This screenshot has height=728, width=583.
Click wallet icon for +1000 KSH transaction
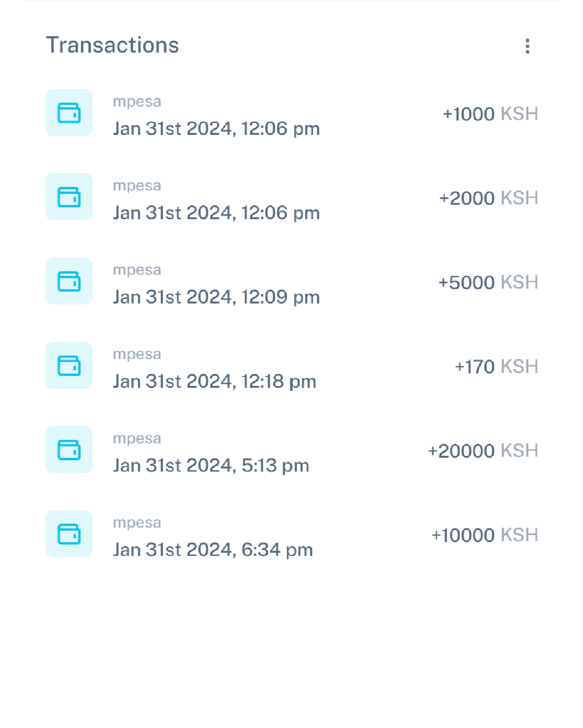pyautogui.click(x=69, y=113)
